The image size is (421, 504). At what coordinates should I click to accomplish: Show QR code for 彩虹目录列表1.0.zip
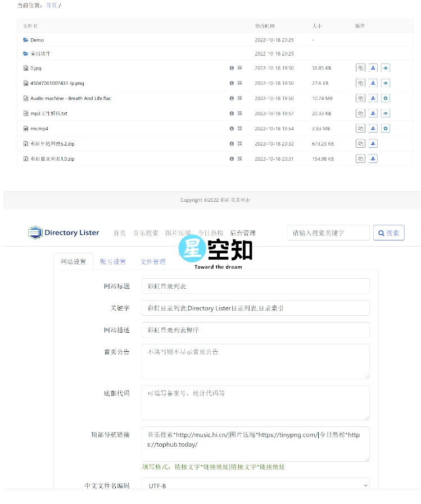(x=239, y=158)
